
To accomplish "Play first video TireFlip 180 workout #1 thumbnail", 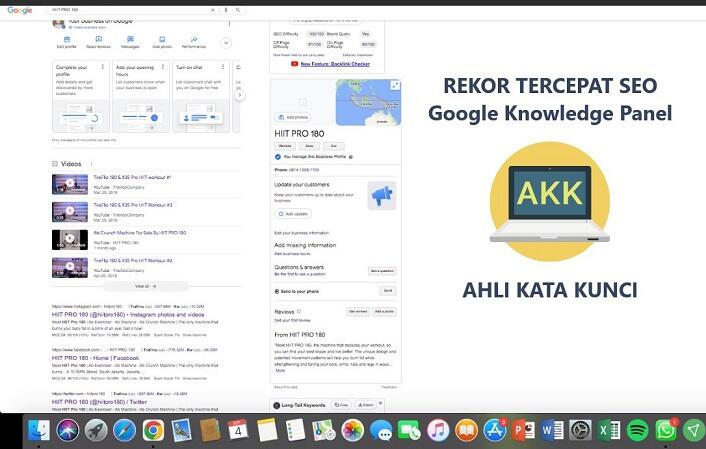I will (70, 184).
